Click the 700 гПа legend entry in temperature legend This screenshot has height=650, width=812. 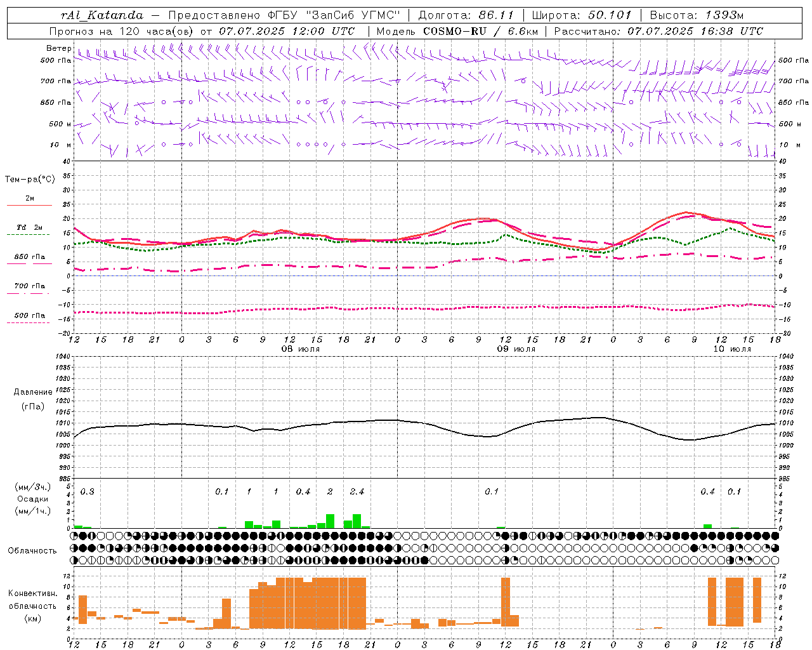click(x=29, y=286)
